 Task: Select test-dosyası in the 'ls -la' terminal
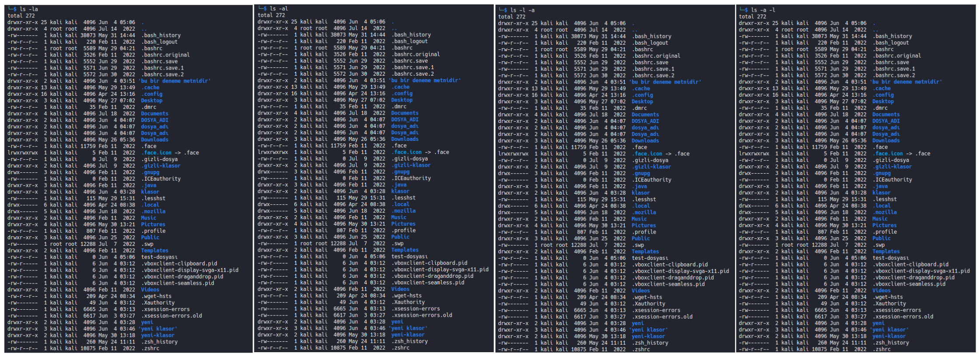(x=159, y=257)
